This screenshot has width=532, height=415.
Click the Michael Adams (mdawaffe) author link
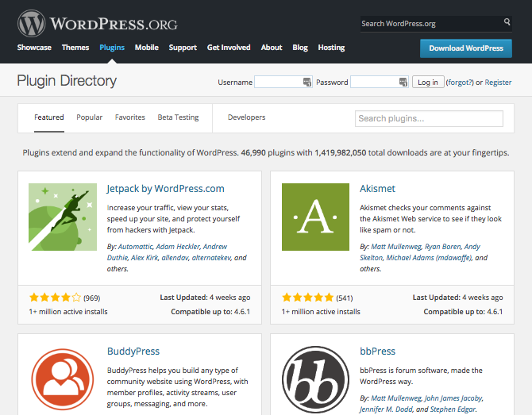coord(430,258)
